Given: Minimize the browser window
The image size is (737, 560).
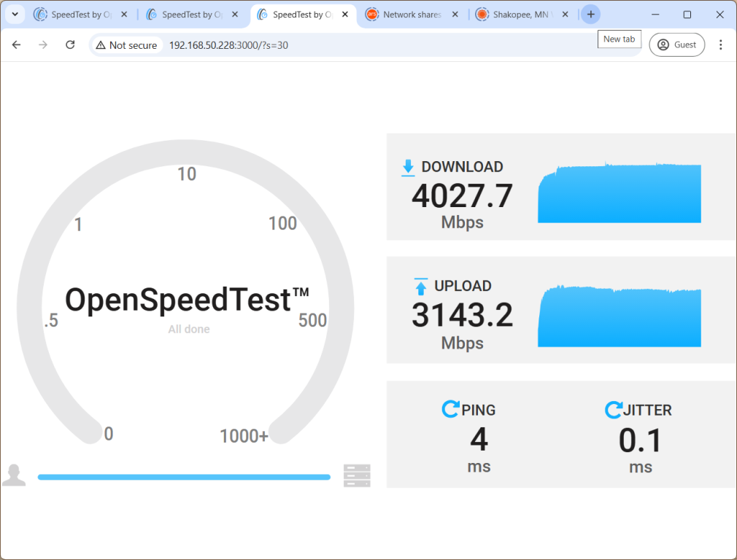Looking at the screenshot, I should 655,15.
